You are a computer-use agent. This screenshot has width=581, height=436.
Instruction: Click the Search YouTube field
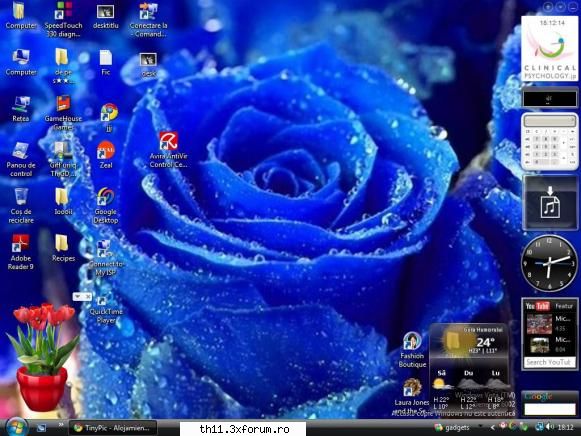point(550,362)
